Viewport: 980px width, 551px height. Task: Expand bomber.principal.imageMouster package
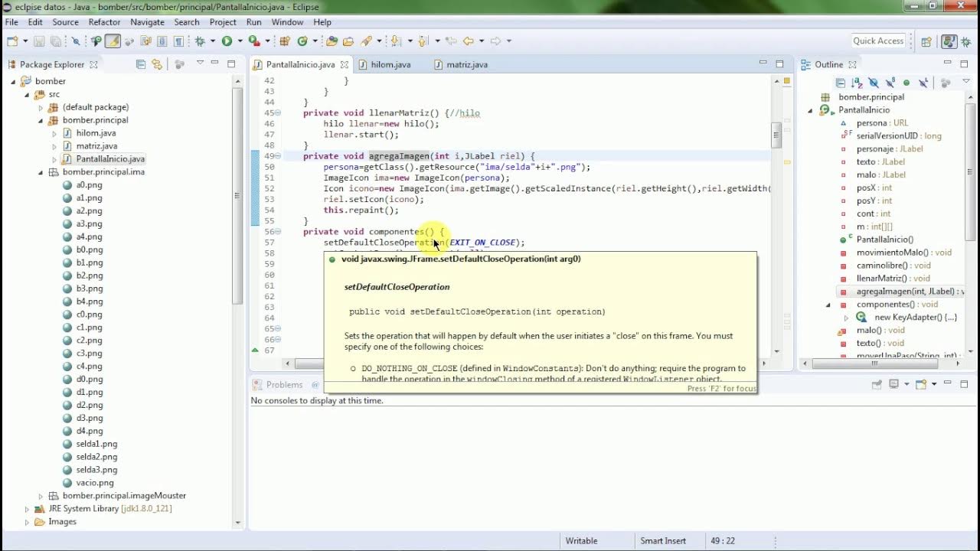tap(41, 496)
